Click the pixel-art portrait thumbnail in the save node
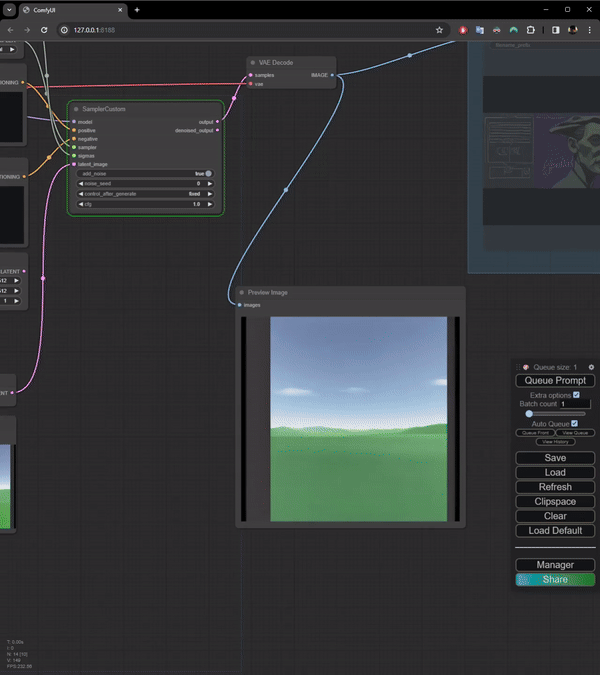Image resolution: width=600 pixels, height=675 pixels. point(541,151)
